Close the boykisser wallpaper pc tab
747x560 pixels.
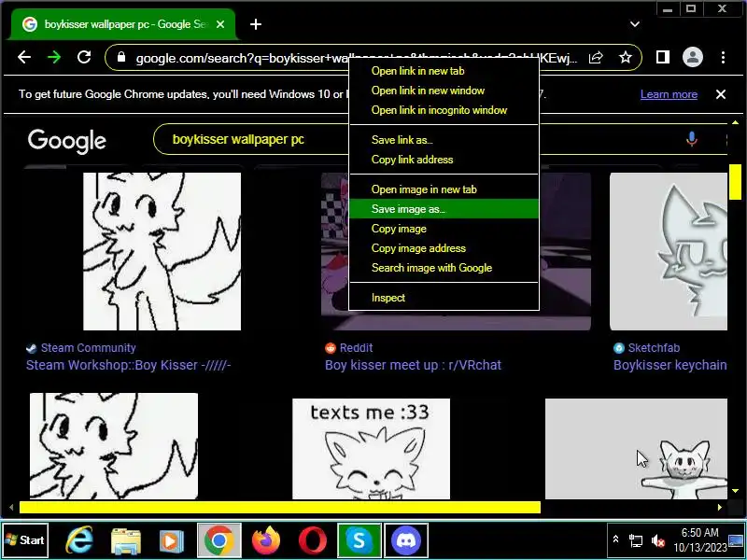[x=220, y=24]
